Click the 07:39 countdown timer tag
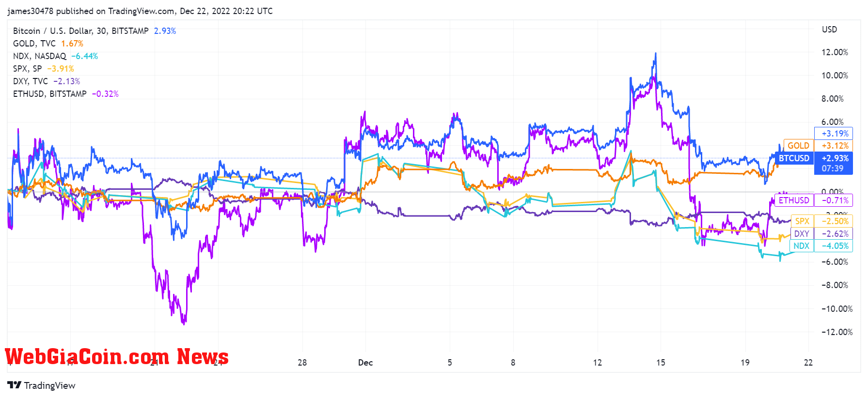Screen dimensions: 868x398 pyautogui.click(x=834, y=168)
